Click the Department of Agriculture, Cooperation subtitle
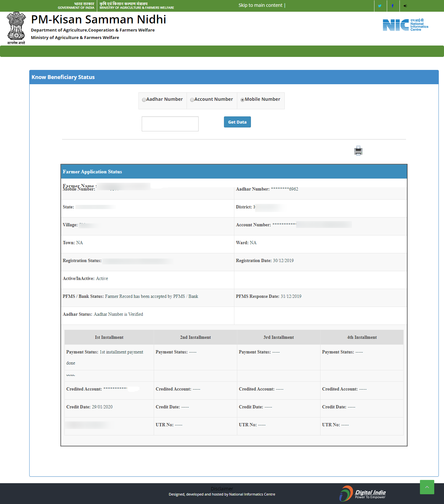The height and width of the screenshot is (504, 444). pos(93,30)
